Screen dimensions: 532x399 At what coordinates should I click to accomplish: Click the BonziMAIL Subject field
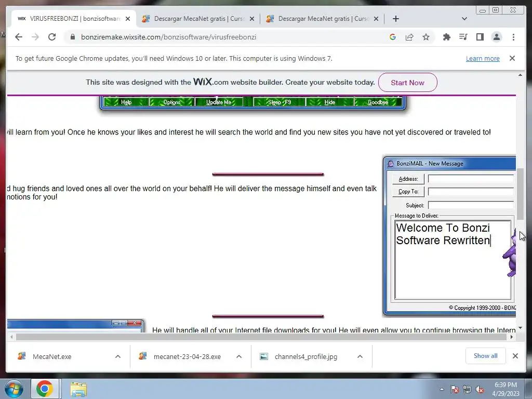(x=471, y=205)
